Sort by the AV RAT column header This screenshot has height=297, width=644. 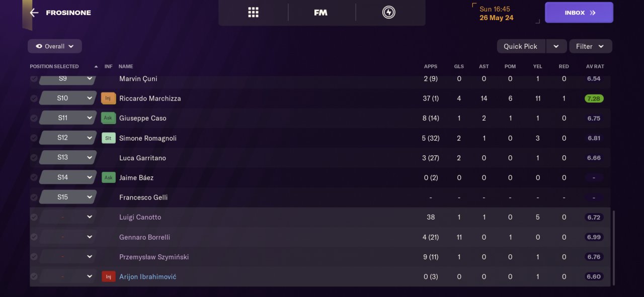coord(595,66)
